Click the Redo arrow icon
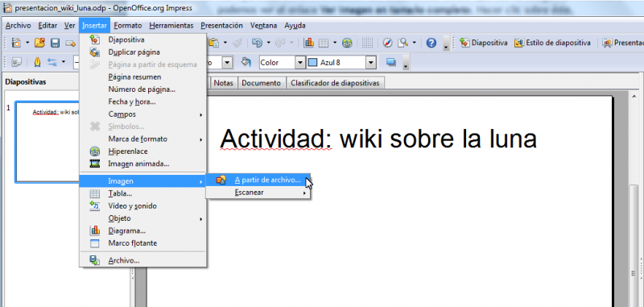This screenshot has width=644, height=307. tap(280, 43)
